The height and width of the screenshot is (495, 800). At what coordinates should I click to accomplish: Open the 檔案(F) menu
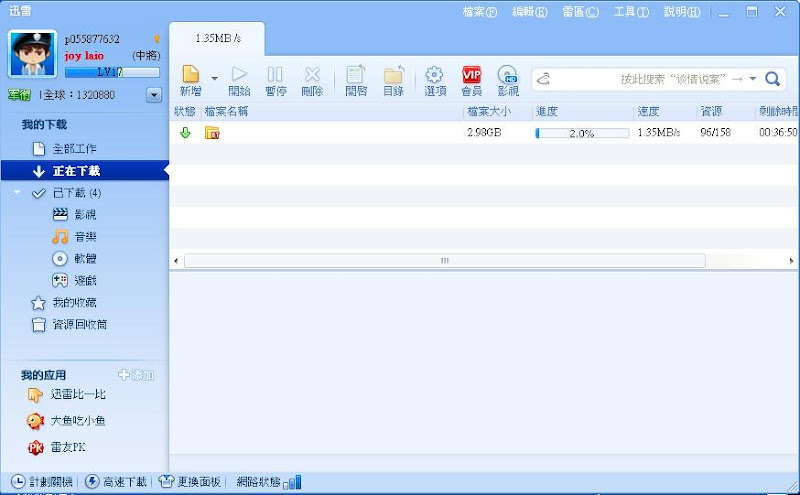(x=480, y=12)
